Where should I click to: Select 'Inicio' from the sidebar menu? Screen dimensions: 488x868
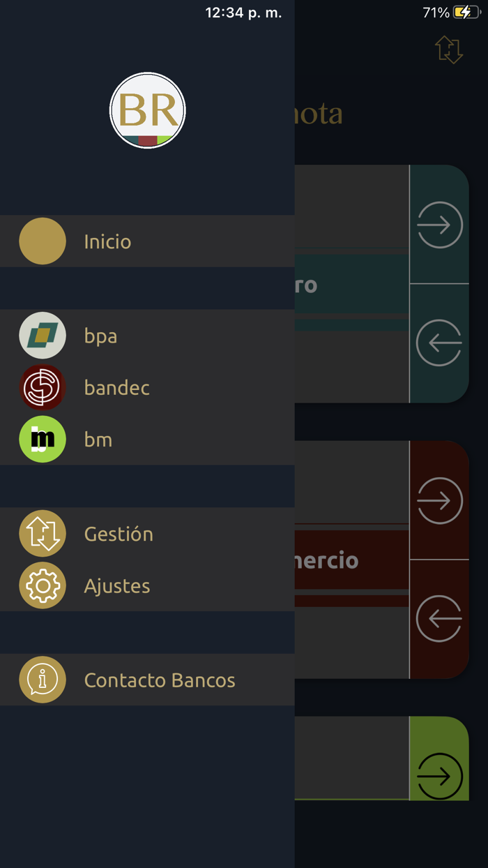click(x=106, y=241)
